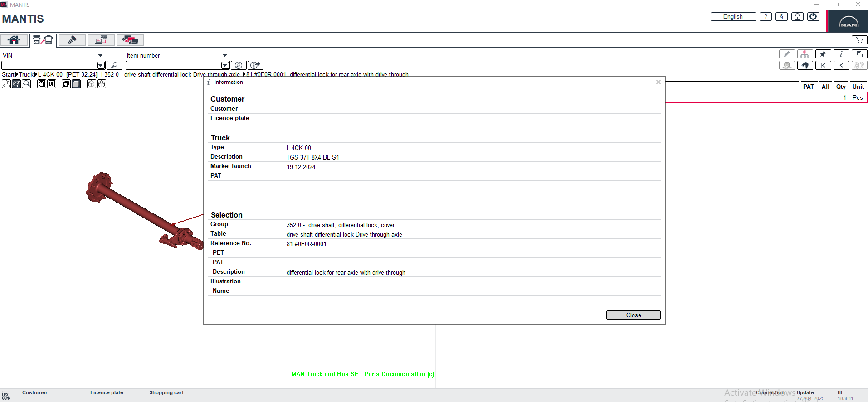The width and height of the screenshot is (868, 402).
Task: Click the Reference No. value 81.#0F0R-0001
Action: [x=306, y=244]
